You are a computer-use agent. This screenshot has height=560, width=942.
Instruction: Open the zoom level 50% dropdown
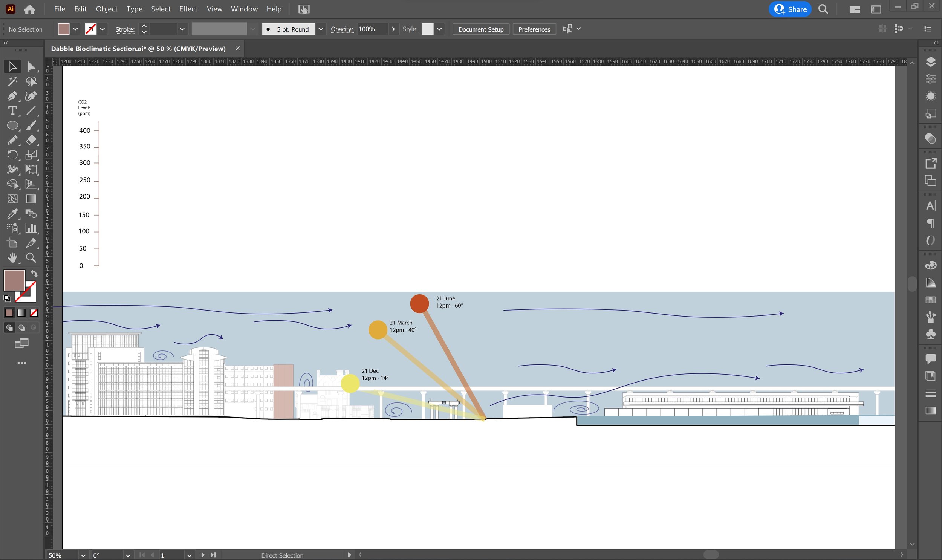(x=83, y=555)
